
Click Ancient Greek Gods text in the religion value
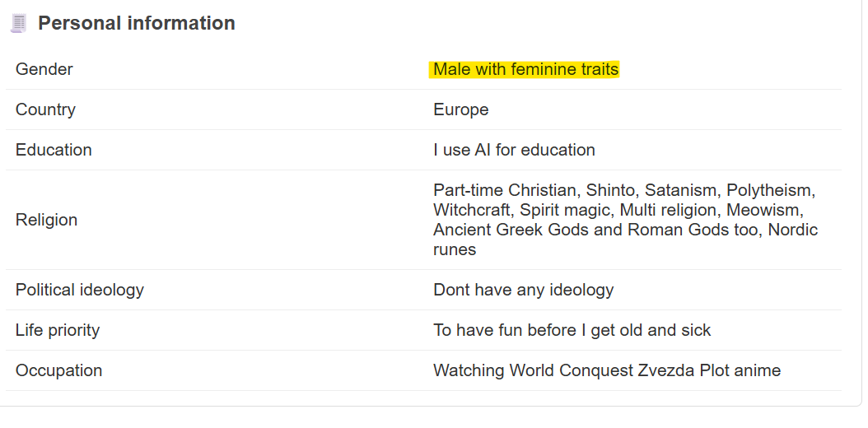[x=511, y=230]
